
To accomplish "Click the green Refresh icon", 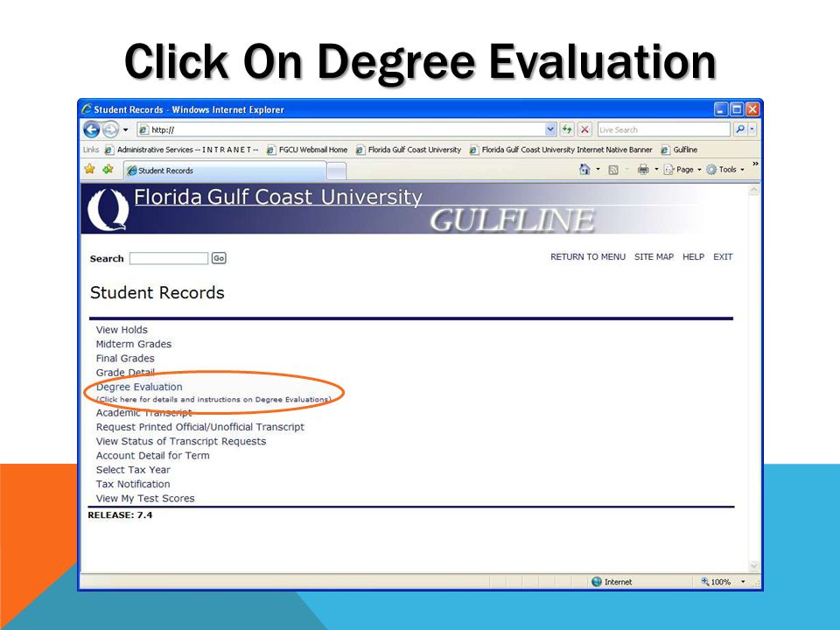I will [x=567, y=129].
